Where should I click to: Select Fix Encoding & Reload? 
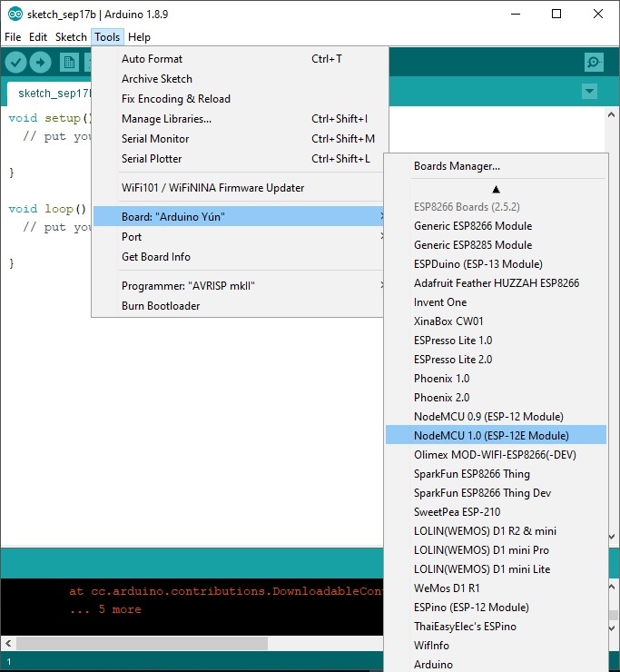pos(238,99)
